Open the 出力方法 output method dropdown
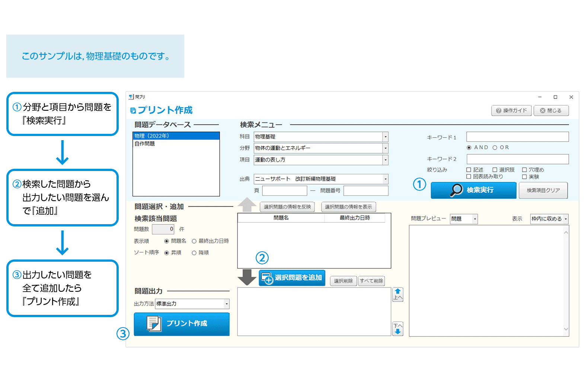The width and height of the screenshot is (588, 384). pyautogui.click(x=226, y=304)
